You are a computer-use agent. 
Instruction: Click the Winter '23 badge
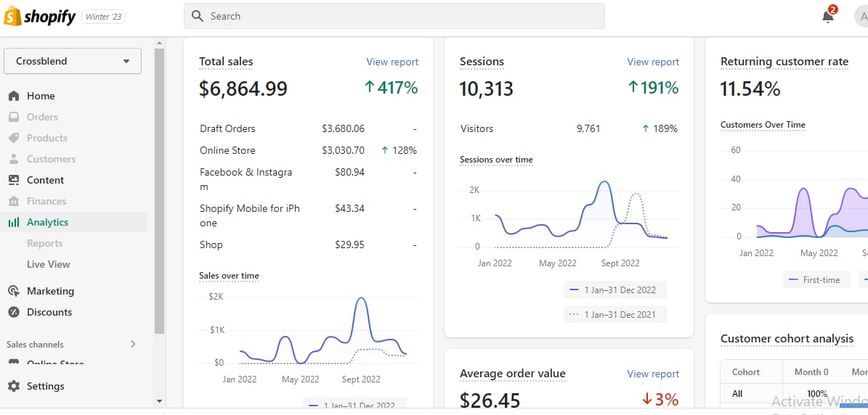(x=104, y=17)
